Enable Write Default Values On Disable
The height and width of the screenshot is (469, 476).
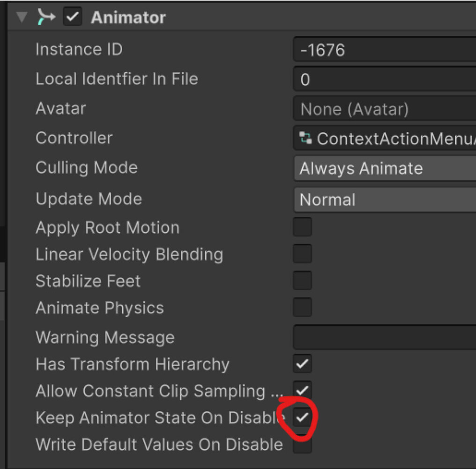302,444
